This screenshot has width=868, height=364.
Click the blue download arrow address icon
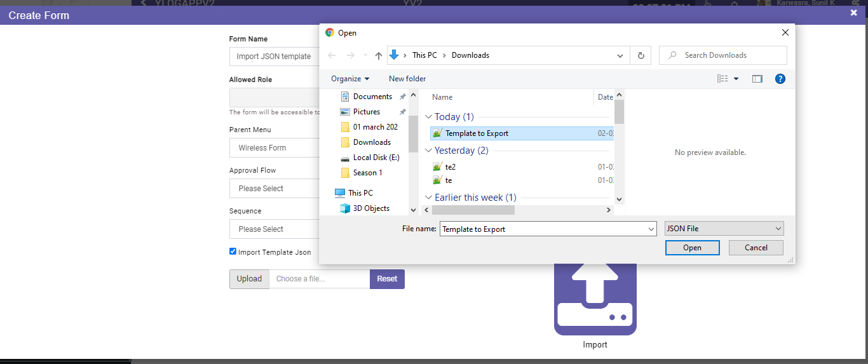pos(394,55)
